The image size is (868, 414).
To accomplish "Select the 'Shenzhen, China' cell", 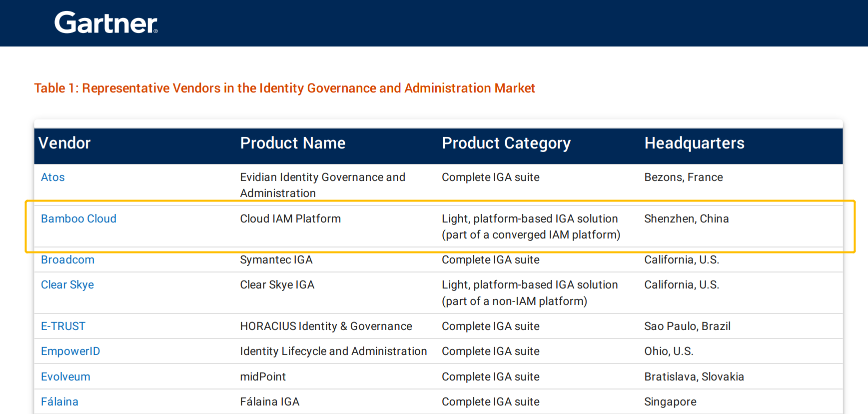I will [x=687, y=219].
